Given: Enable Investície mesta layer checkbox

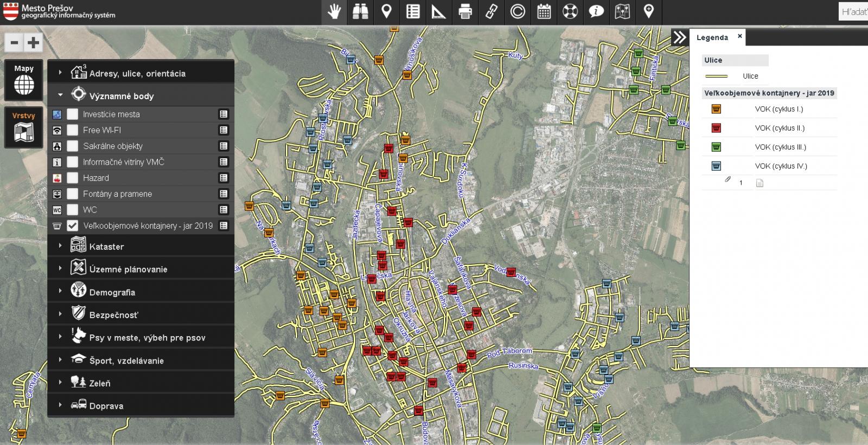Looking at the screenshot, I should (73, 114).
